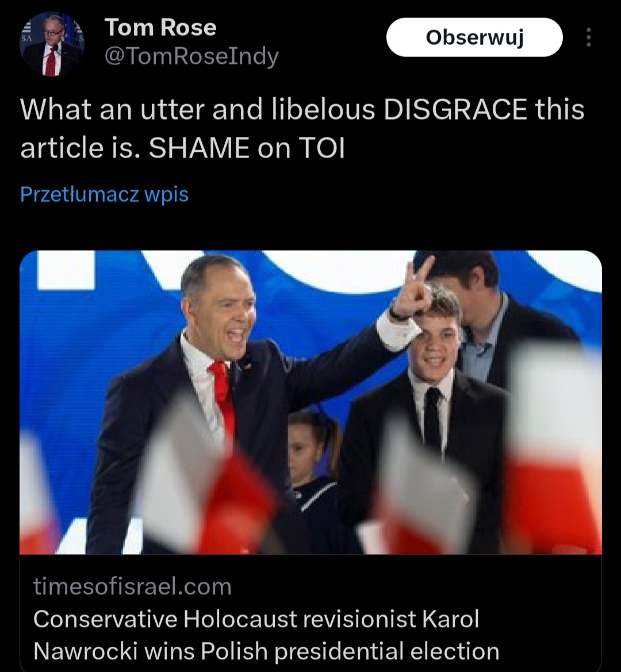621x672 pixels.
Task: Click the "Polish presidential election" headline line
Action: (349, 651)
